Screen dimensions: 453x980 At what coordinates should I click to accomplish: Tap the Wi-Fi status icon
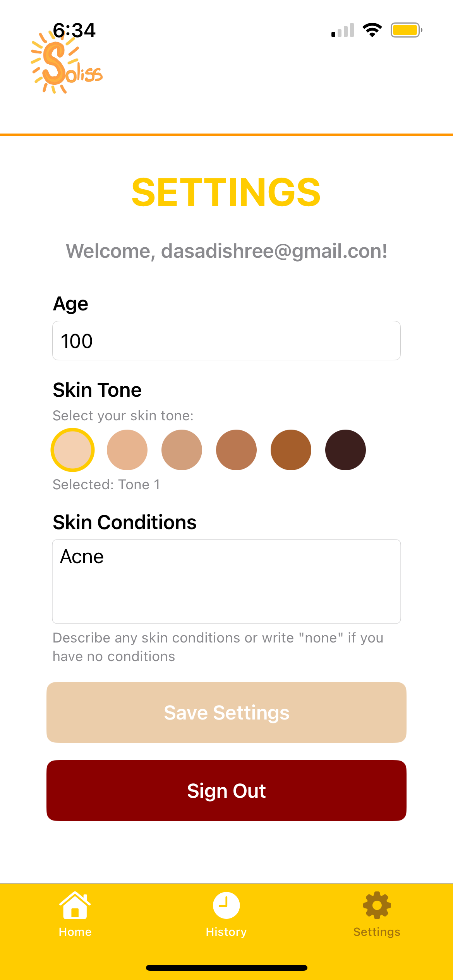point(372,30)
